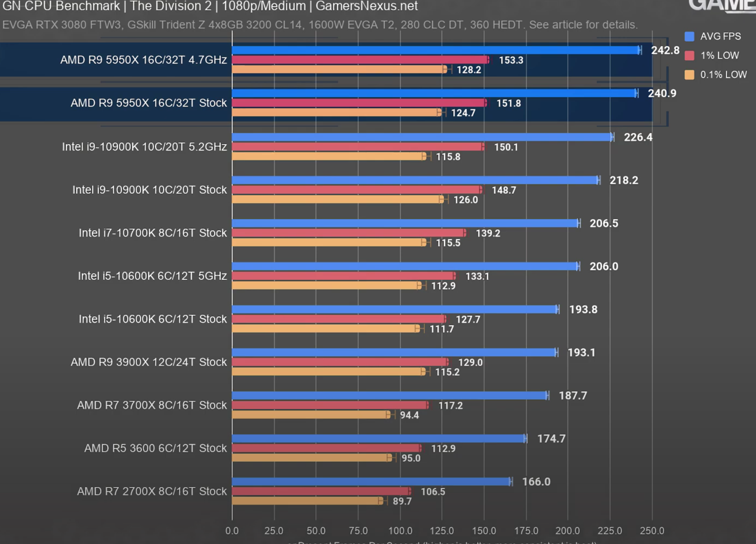756x544 pixels.
Task: Click the 112.9 value for R5 3600
Action: point(443,449)
